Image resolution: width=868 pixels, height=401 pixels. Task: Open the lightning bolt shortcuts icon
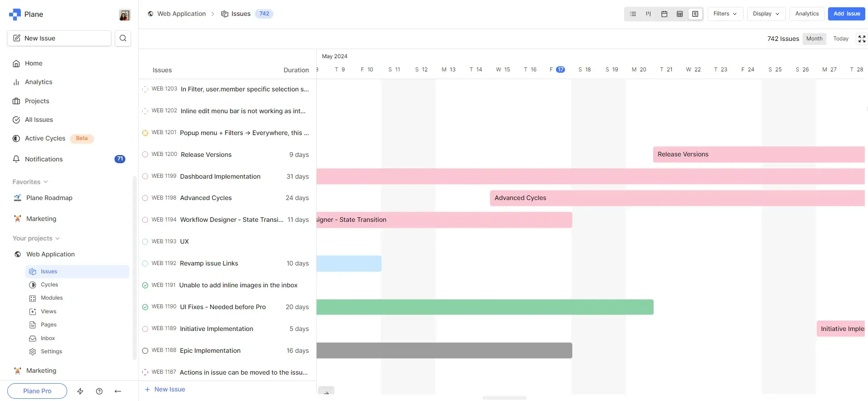point(80,391)
